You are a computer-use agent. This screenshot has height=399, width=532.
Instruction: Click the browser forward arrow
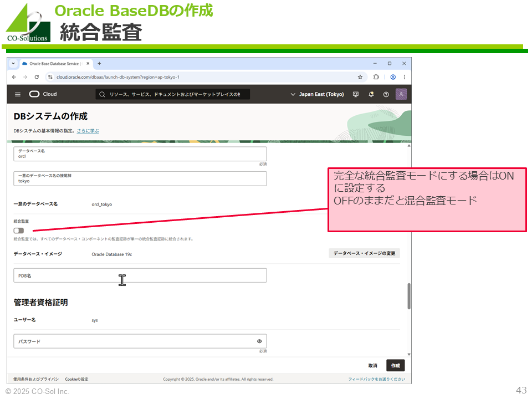25,77
